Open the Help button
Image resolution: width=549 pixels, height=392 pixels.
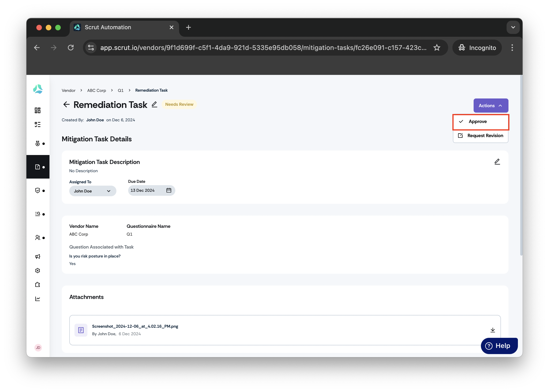point(499,346)
